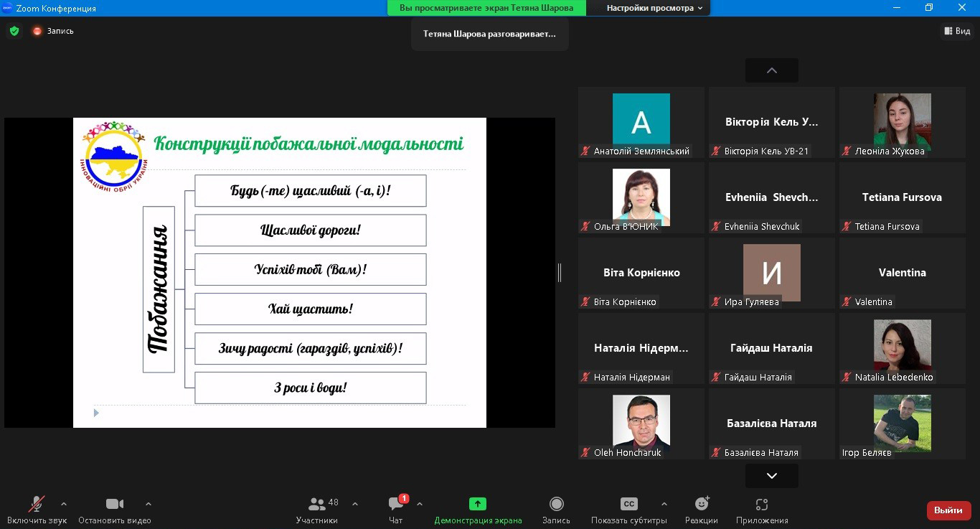Select Анатолій Землянський participant tile
The image size is (980, 529).
641,122
